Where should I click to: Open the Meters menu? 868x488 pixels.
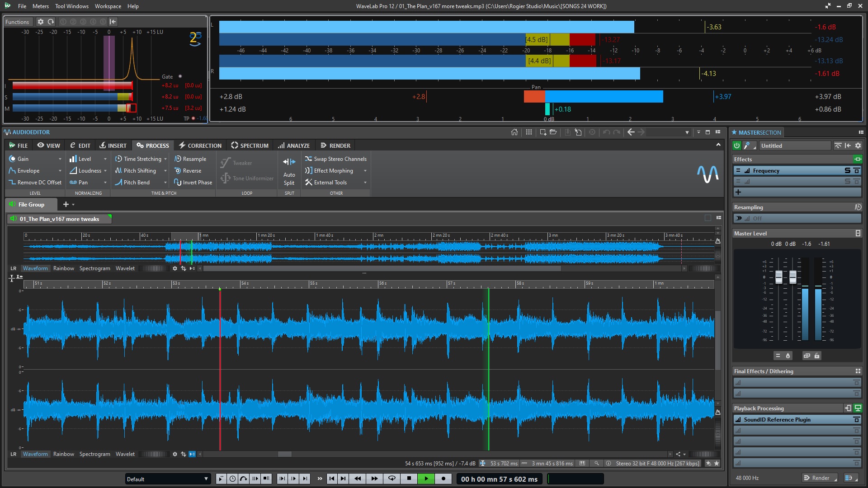click(40, 6)
